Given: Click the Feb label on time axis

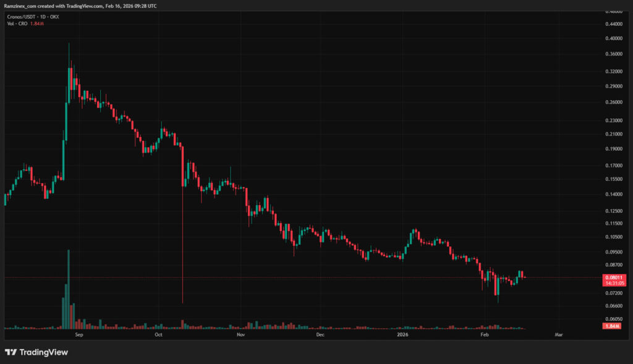Looking at the screenshot, I should click(484, 334).
